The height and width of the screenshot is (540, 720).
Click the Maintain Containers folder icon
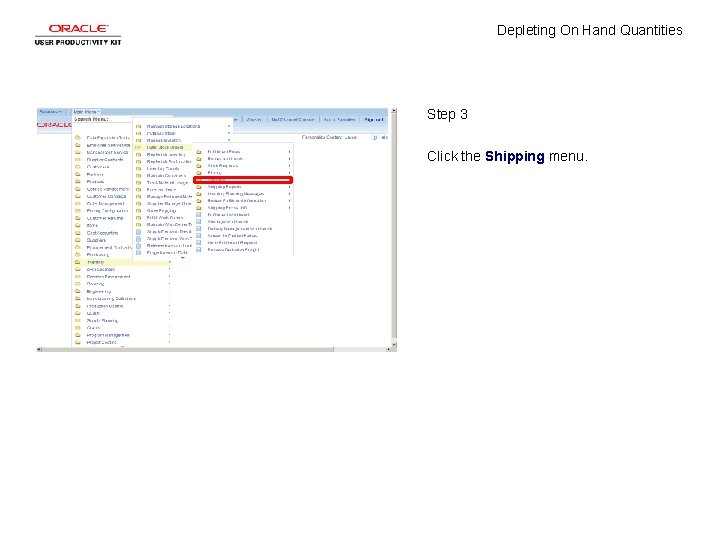pos(138,175)
